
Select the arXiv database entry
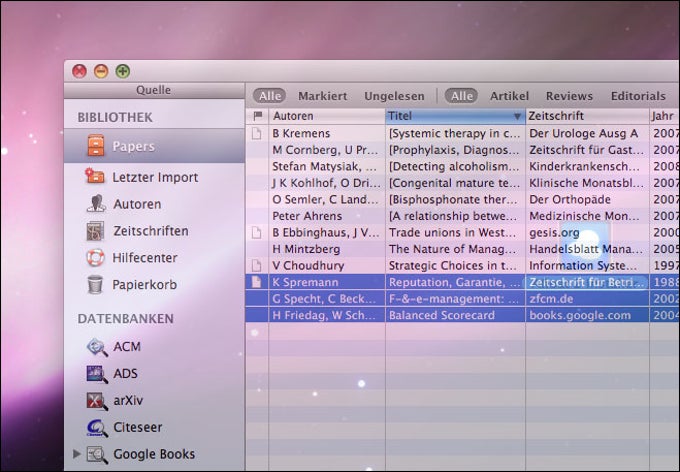[x=154, y=400]
